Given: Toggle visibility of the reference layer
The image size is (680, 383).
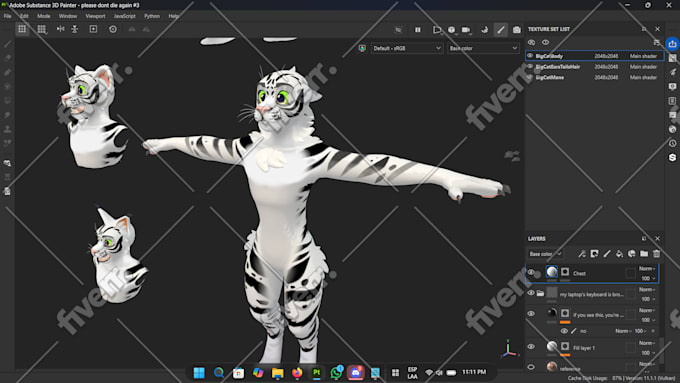Looking at the screenshot, I should [x=531, y=367].
